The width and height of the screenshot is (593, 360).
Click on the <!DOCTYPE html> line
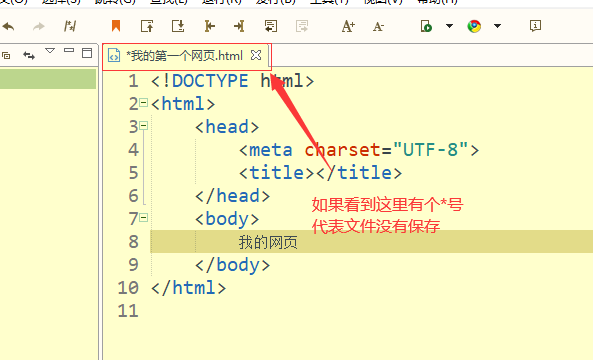(x=233, y=81)
